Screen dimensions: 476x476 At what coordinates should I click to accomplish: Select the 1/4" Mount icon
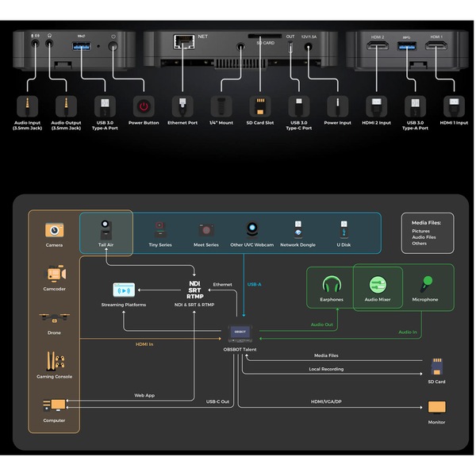pos(221,106)
